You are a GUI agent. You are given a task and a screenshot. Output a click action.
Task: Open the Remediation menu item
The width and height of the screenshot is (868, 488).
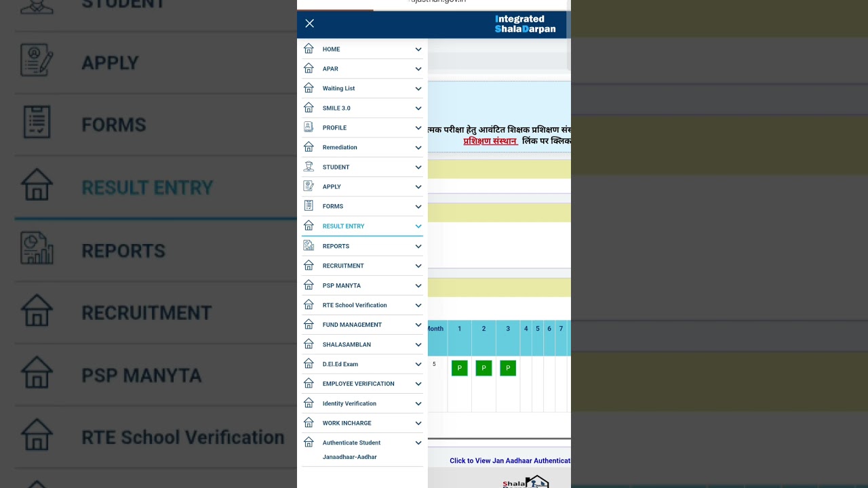pyautogui.click(x=362, y=147)
